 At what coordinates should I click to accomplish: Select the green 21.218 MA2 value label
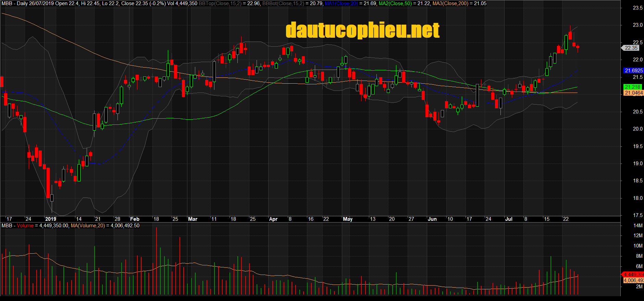tap(632, 87)
